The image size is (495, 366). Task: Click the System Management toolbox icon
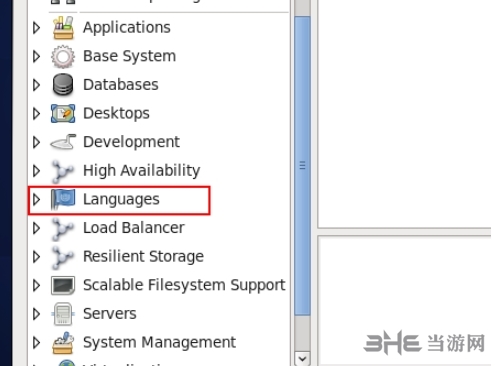click(63, 343)
